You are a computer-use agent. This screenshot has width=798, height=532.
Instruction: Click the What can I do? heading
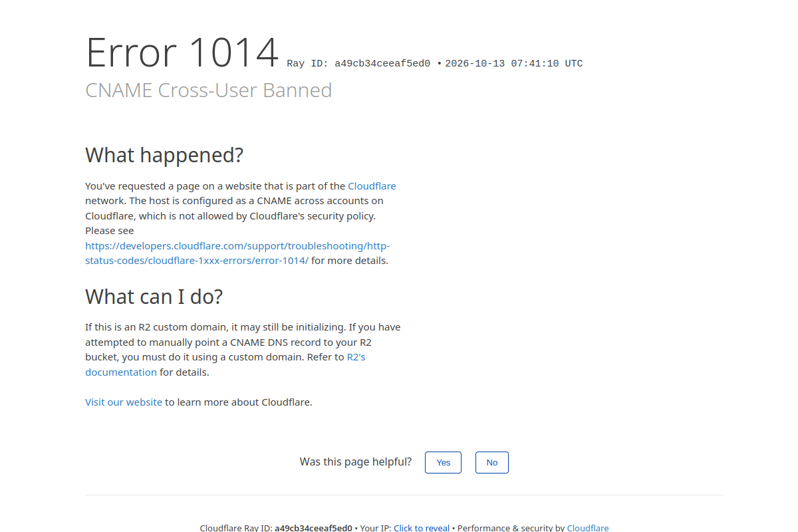click(154, 297)
